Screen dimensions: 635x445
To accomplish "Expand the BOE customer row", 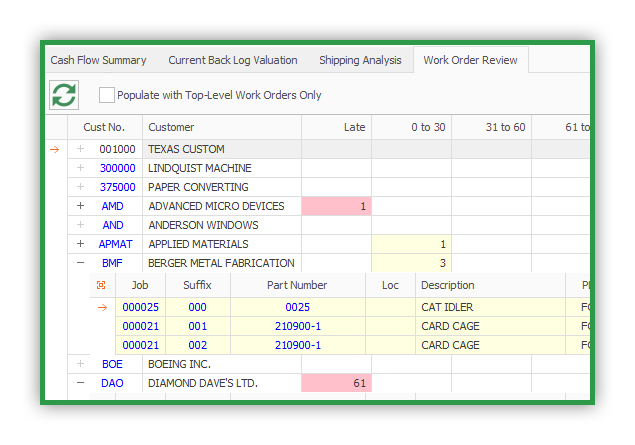I will pyautogui.click(x=81, y=364).
